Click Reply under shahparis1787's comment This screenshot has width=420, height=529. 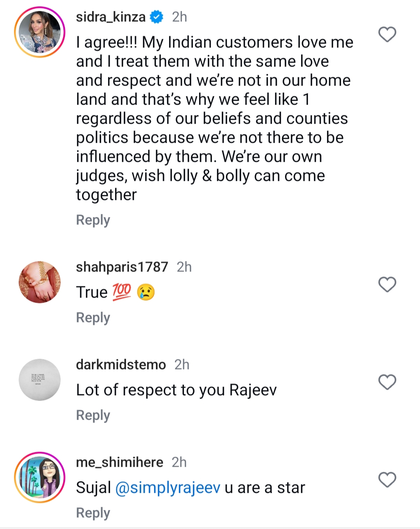point(93,317)
